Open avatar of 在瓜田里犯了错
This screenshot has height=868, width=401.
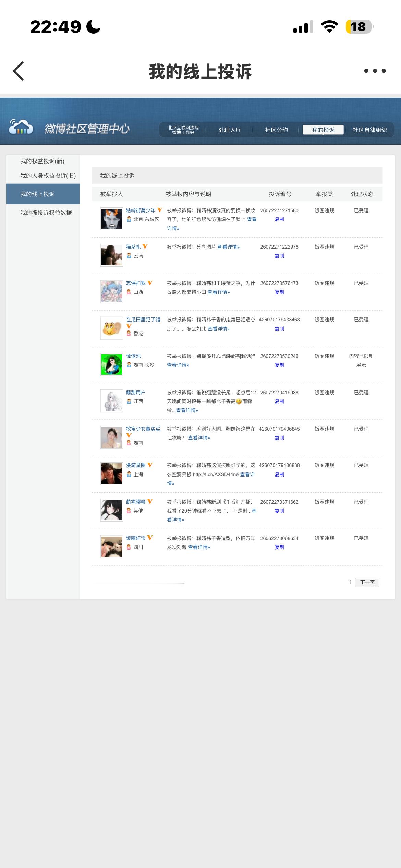tap(112, 328)
